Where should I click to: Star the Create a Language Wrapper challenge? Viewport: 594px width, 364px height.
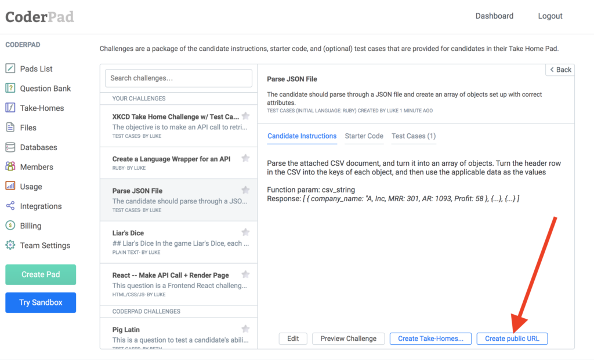245,158
